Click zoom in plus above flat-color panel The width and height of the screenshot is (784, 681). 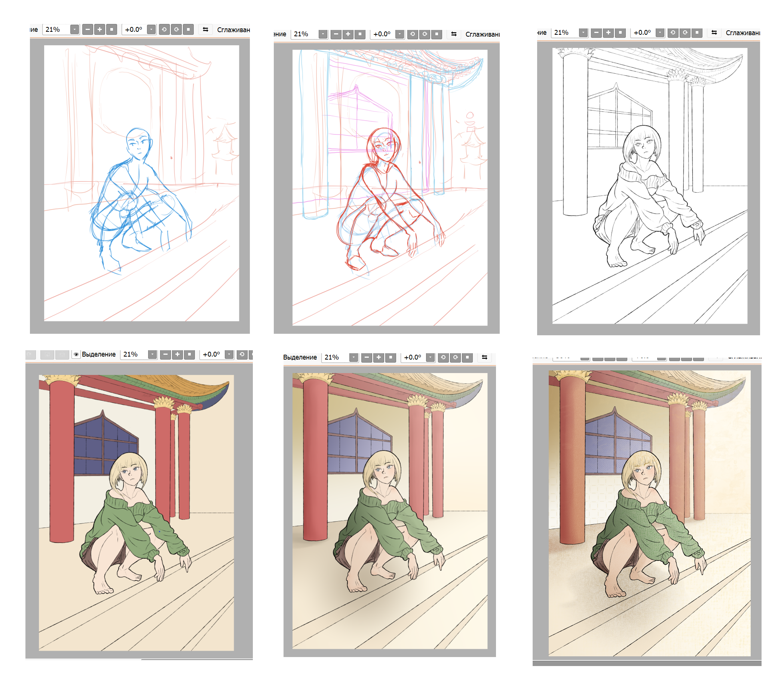pos(177,354)
